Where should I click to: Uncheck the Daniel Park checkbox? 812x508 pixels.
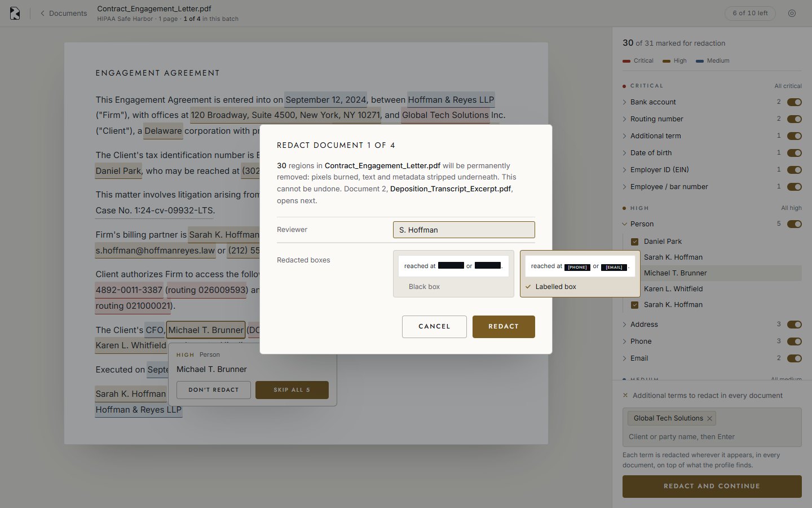635,242
